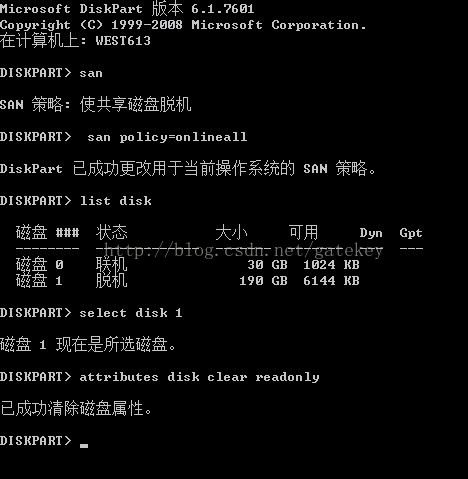Click the computer name WEST613
Image resolution: width=468 pixels, height=479 pixels.
(x=123, y=41)
